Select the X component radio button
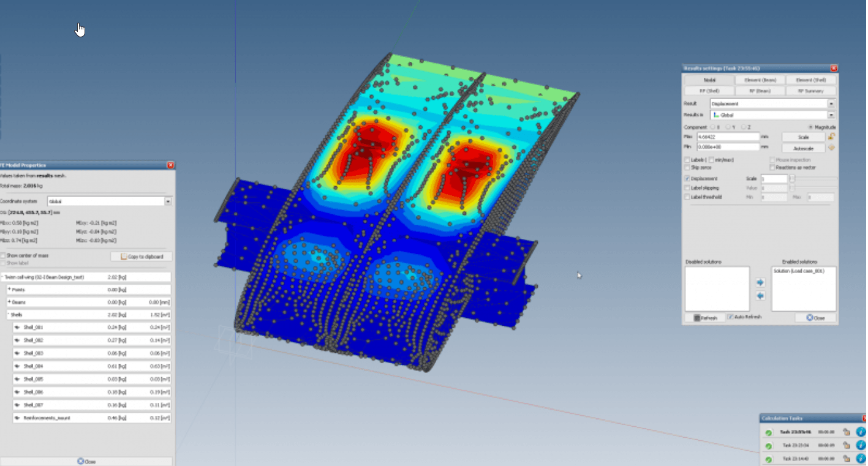Screen dimensions: 868x466 pyautogui.click(x=712, y=127)
